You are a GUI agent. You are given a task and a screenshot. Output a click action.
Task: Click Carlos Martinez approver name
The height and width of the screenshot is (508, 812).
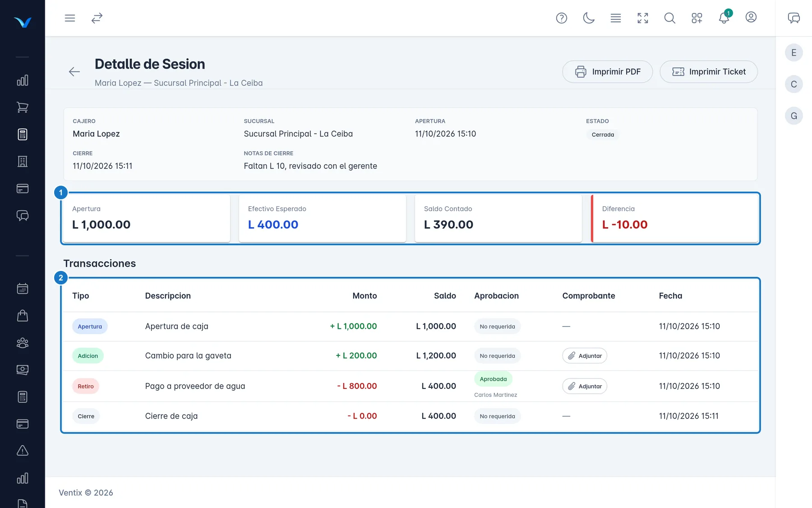495,395
